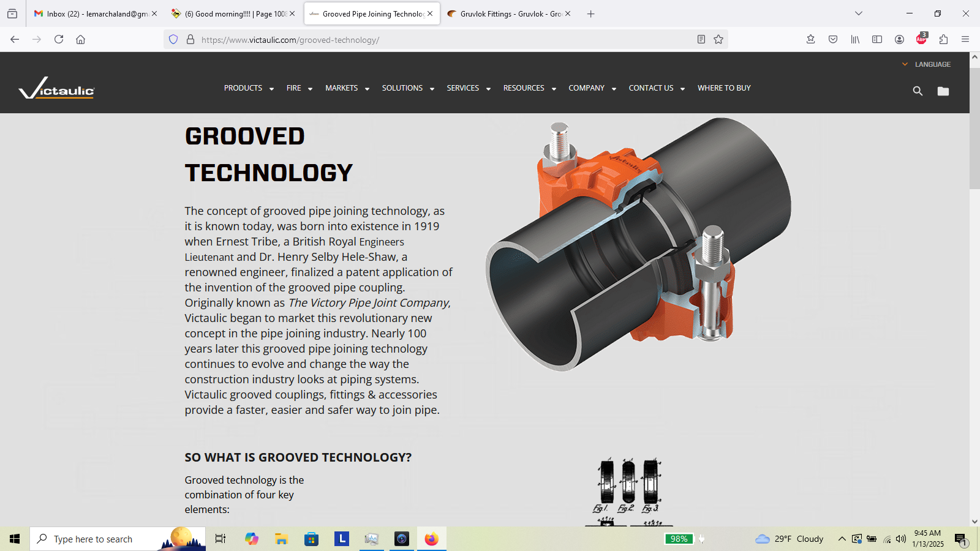Open Windows Start menu
This screenshot has height=551, width=980.
[15, 539]
